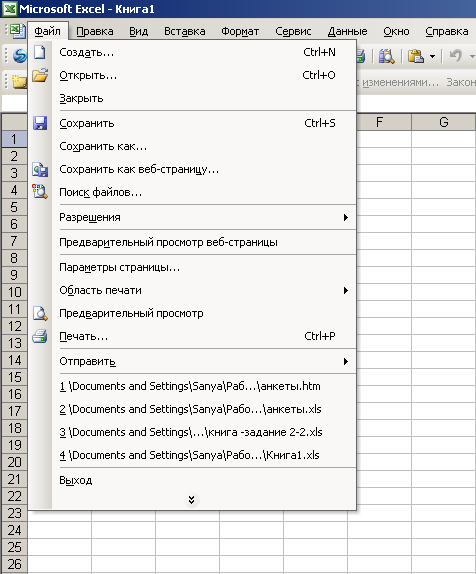This screenshot has width=476, height=574.
Task: Select row 15 header
Action: [14, 377]
